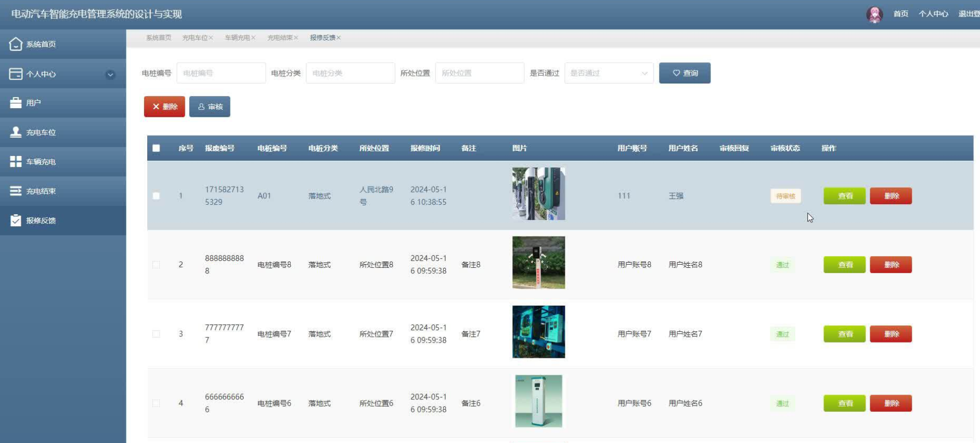Click the 2024-05-16 10:38:55 time cell
980x443 pixels.
click(x=428, y=196)
